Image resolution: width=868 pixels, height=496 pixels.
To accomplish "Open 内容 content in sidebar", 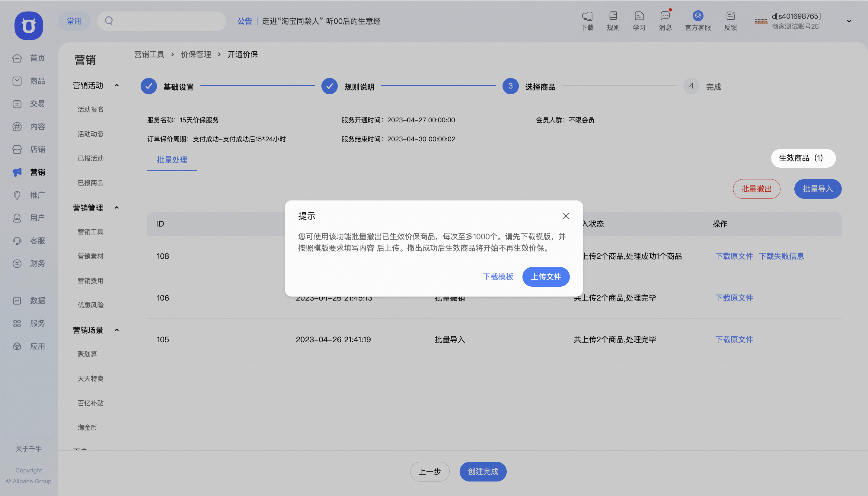I will 29,126.
